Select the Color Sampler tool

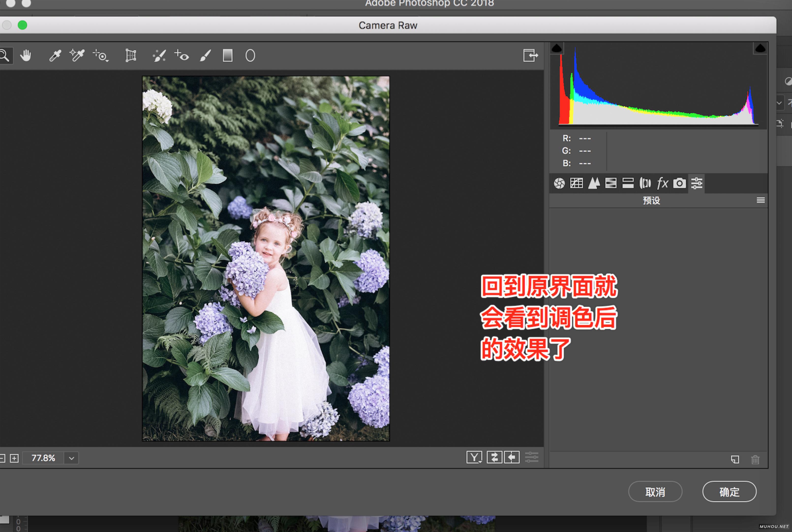click(x=77, y=55)
